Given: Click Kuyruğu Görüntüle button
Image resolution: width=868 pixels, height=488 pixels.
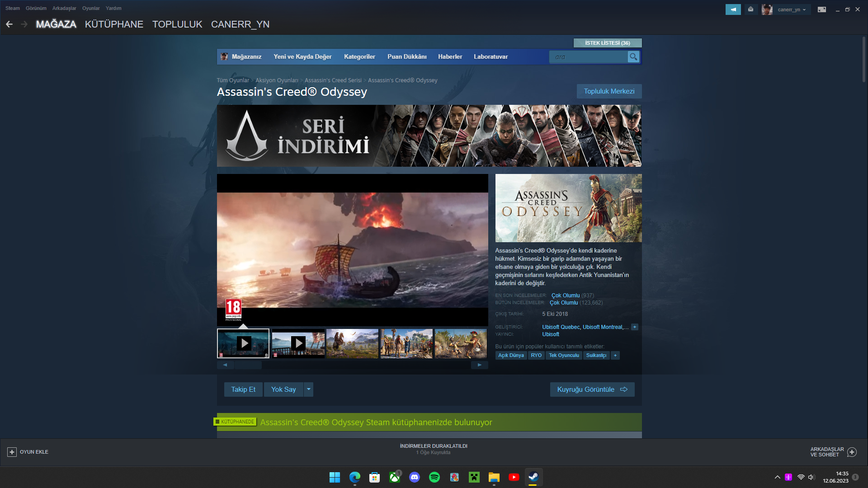Looking at the screenshot, I should click(x=592, y=389).
